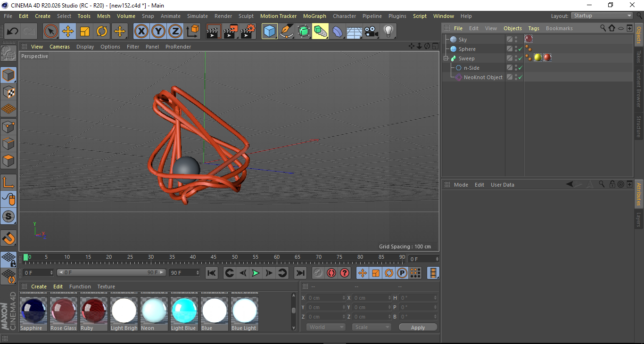The height and width of the screenshot is (344, 644).
Task: Add a Floor environment object
Action: (354, 32)
